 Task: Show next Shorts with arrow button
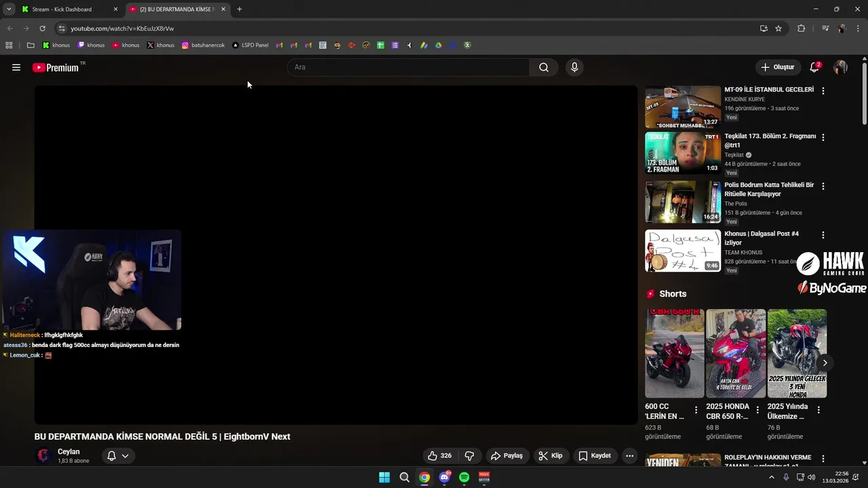coord(825,363)
